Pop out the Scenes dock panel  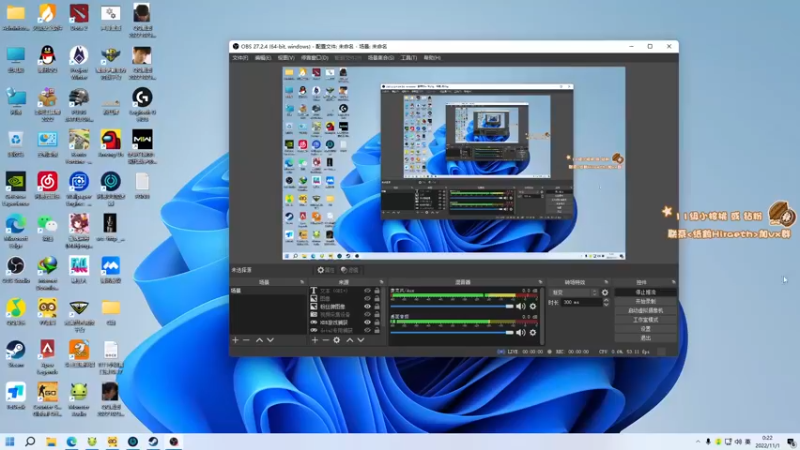coord(302,282)
